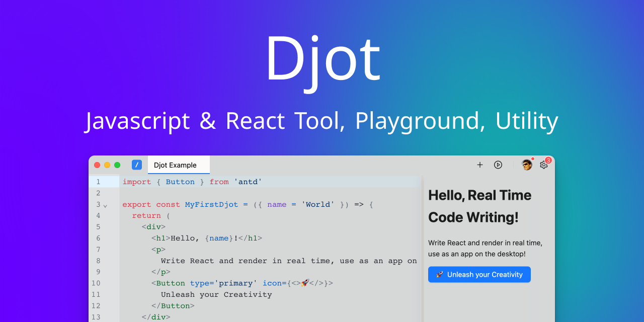The height and width of the screenshot is (322, 644).
Task: Click the closing </div> tag on line 13
Action: [x=156, y=317]
